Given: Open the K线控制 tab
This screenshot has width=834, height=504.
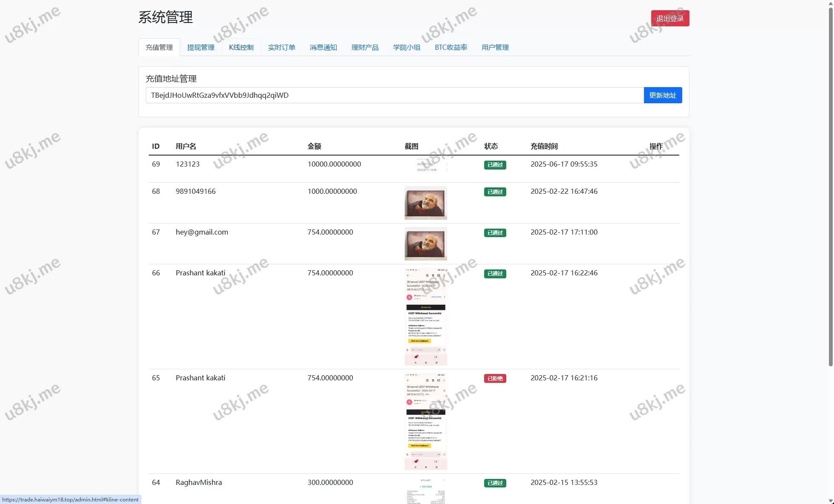Looking at the screenshot, I should tap(241, 47).
